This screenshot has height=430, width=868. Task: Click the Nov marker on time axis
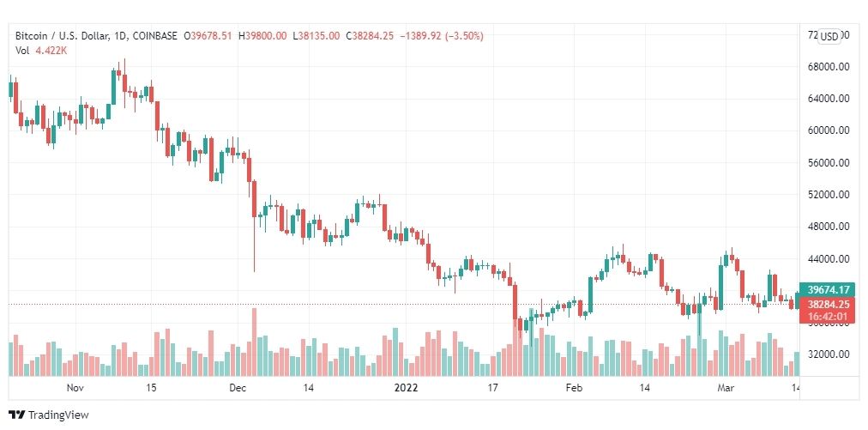(75, 388)
